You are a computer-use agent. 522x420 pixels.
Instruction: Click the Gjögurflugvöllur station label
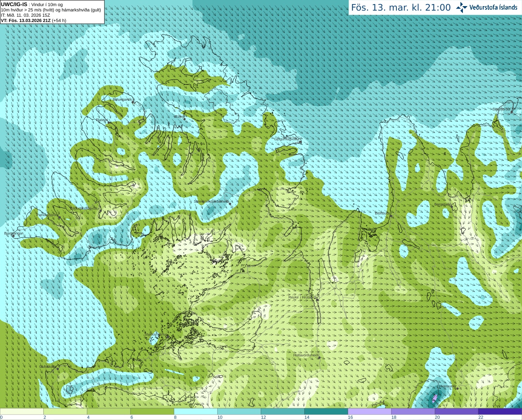(x=287, y=139)
